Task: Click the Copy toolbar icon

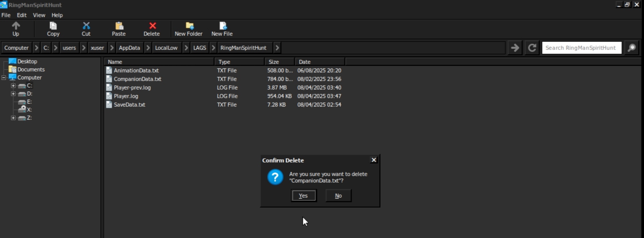Action: click(53, 26)
